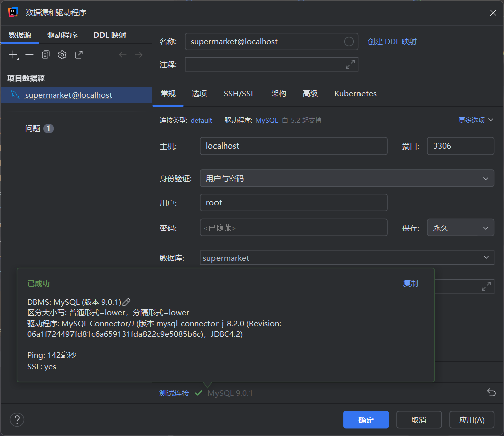Screen dimensions: 504x436
Task: Click the MySQL driver link
Action: tap(267, 120)
